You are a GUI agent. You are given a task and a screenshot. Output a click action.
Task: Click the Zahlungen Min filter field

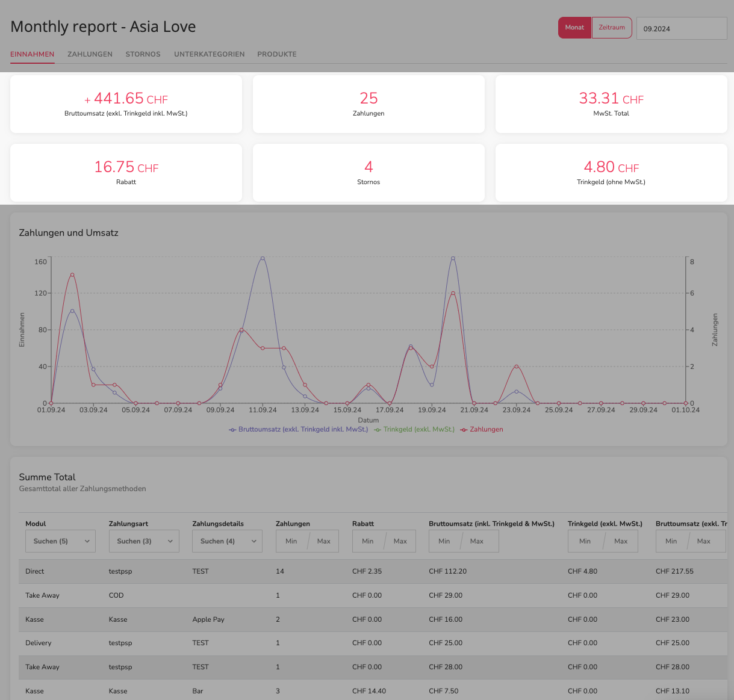click(x=291, y=541)
